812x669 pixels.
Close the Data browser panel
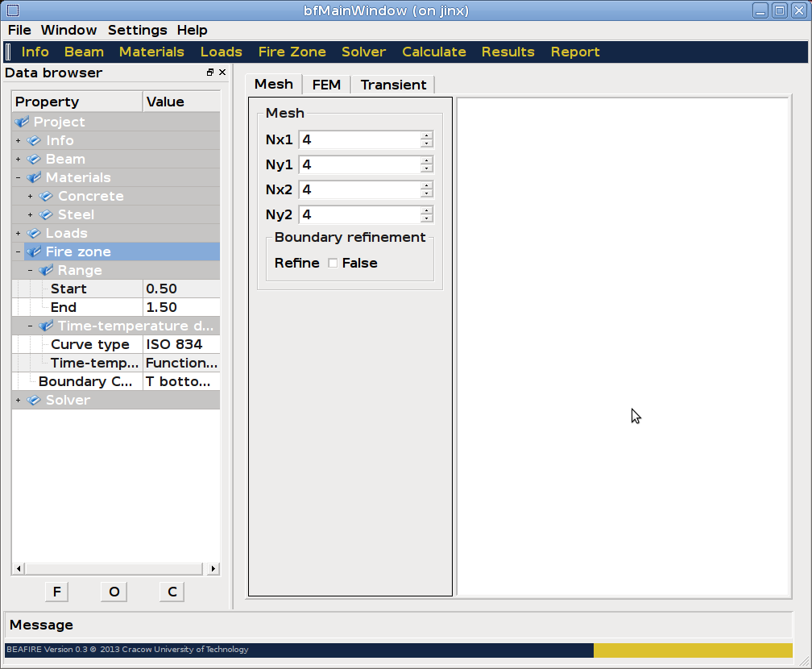pos(222,73)
